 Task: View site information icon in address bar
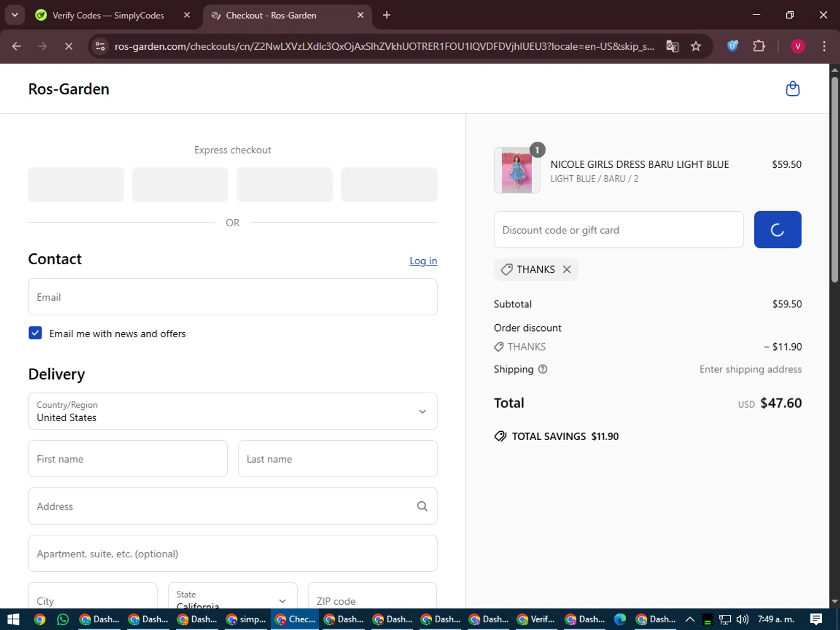click(100, 46)
